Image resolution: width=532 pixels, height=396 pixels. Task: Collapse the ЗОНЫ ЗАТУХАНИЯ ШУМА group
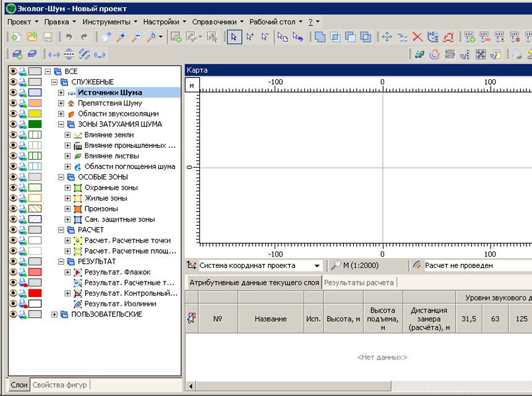[61, 124]
